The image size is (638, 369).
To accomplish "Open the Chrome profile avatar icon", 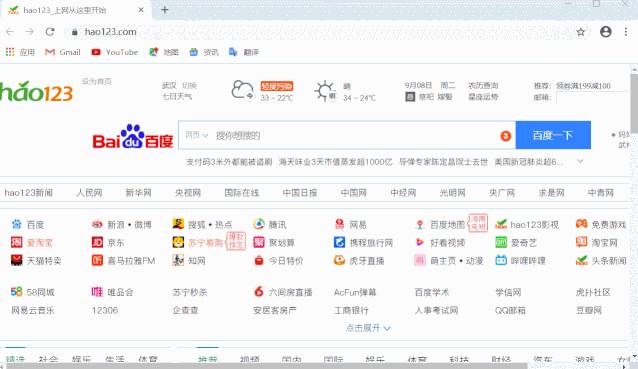I will (606, 32).
